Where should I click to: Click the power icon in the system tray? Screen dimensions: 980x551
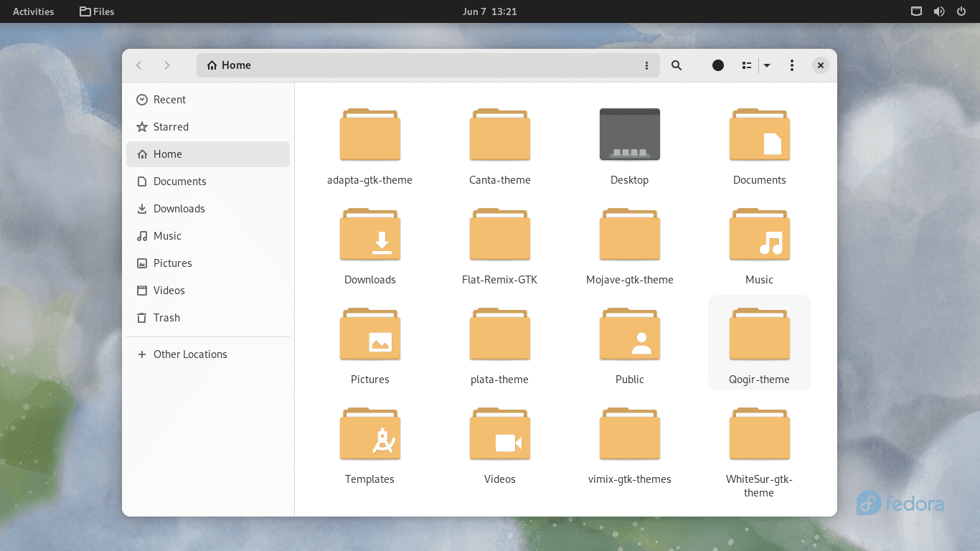tap(962, 11)
